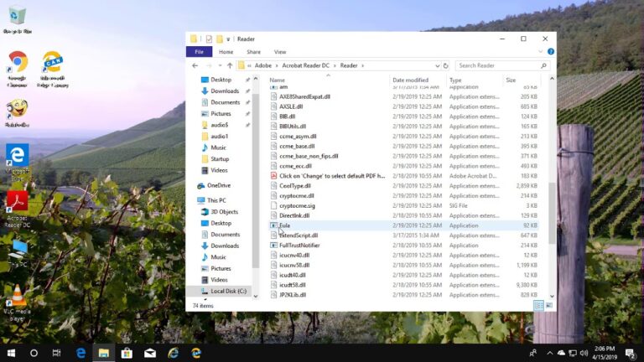644x362 pixels.
Task: Open the Acrobat Reader DC desktop shortcut
Action: [17, 202]
